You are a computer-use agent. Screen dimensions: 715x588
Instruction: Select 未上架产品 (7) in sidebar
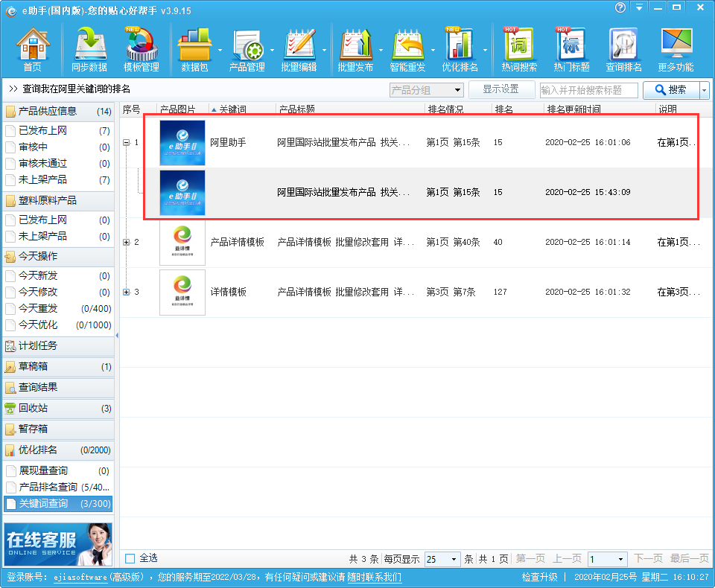pyautogui.click(x=58, y=180)
